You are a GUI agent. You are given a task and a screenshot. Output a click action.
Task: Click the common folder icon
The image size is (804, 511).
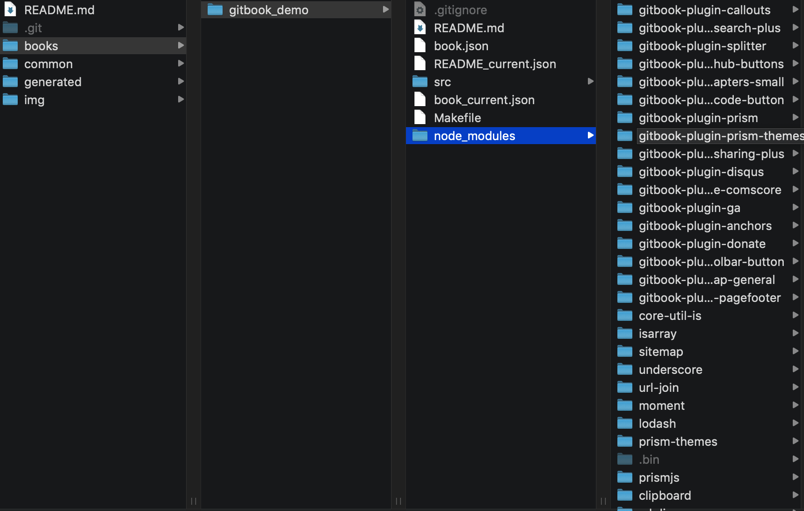click(10, 64)
